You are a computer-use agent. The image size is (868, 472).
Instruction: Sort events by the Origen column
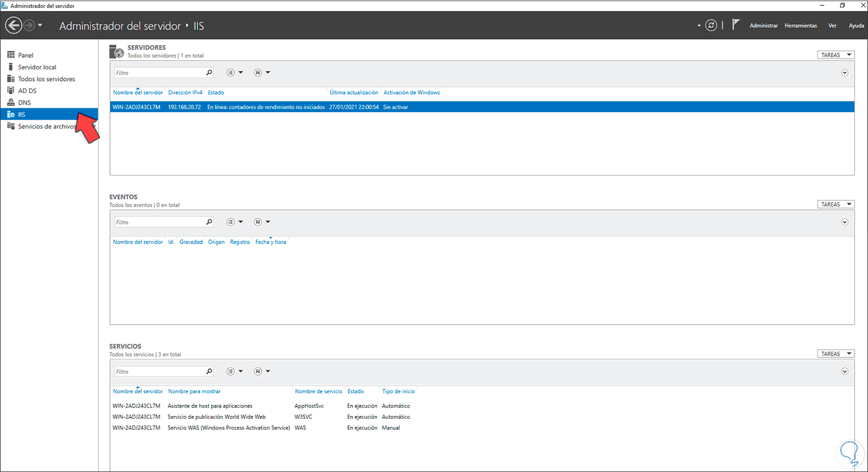216,242
